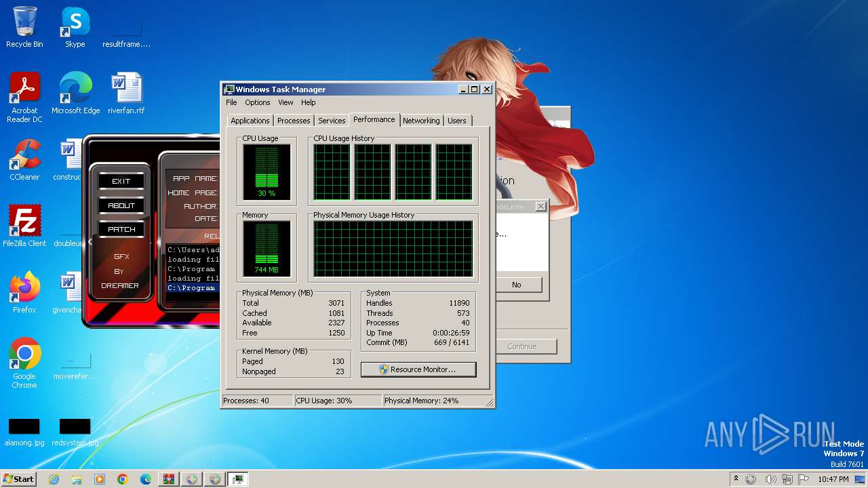Switch to the Processes tab
Screen dimensions: 868x488
pyautogui.click(x=294, y=121)
